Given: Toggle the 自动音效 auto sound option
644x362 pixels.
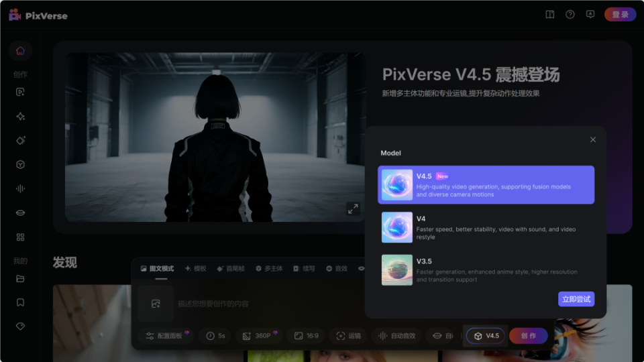Looking at the screenshot, I should (396, 336).
